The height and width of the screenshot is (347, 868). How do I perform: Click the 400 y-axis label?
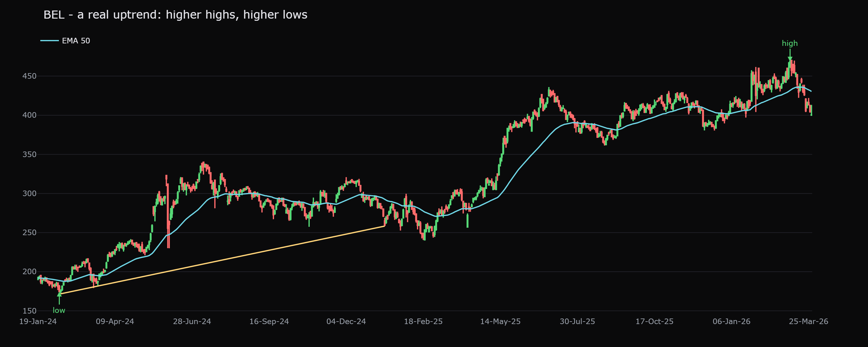tap(29, 115)
